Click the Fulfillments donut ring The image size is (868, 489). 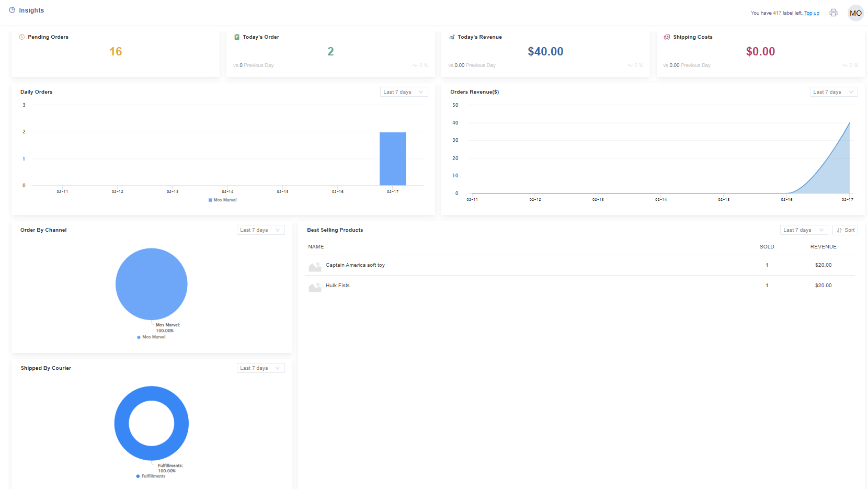pos(122,424)
